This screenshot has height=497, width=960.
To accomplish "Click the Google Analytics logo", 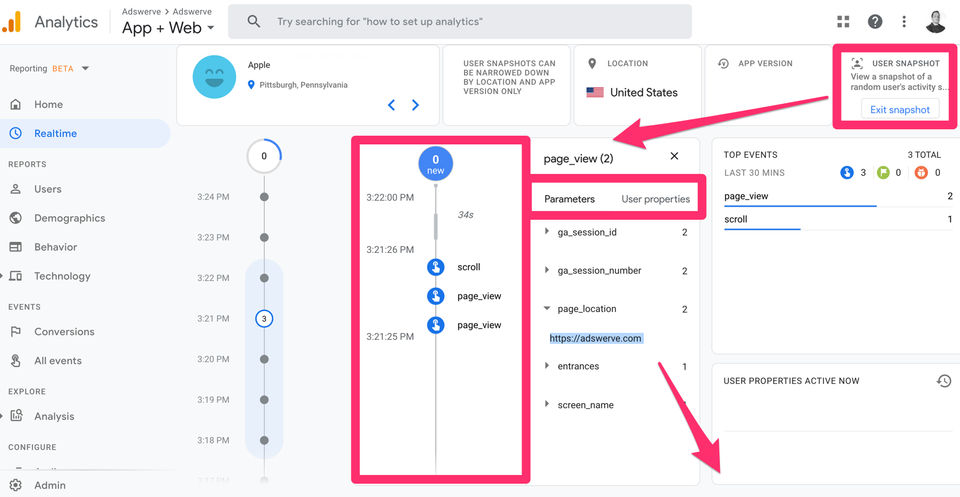I will click(x=12, y=22).
